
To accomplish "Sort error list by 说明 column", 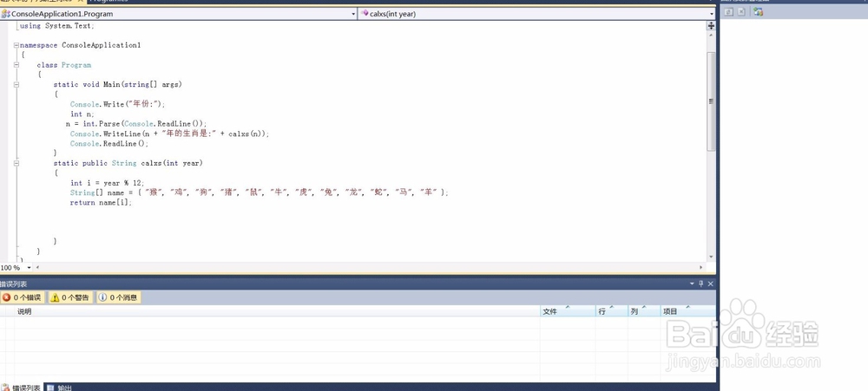I will pyautogui.click(x=277, y=311).
